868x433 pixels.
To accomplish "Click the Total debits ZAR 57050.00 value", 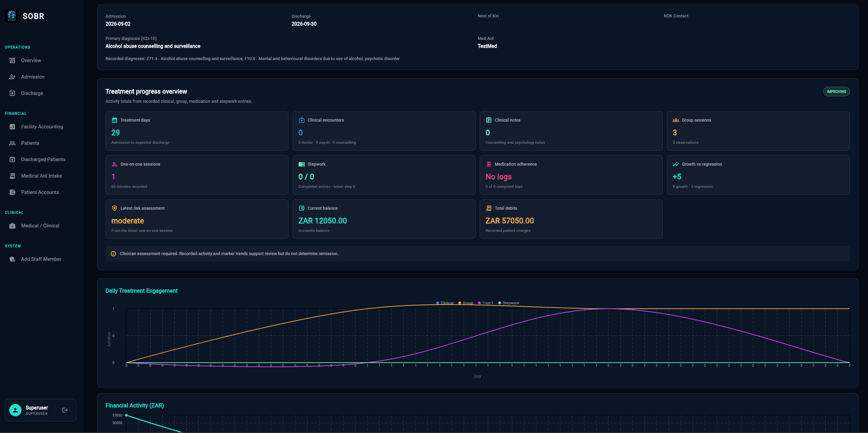I will coord(509,221).
